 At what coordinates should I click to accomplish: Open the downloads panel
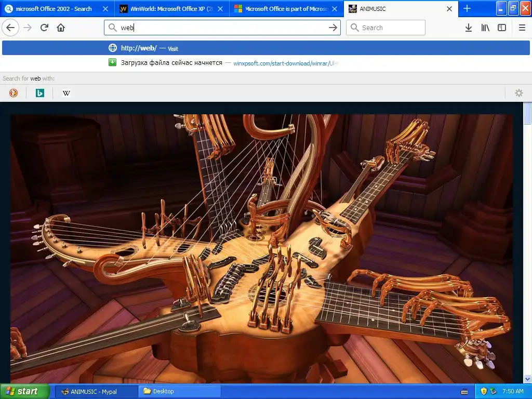469,28
